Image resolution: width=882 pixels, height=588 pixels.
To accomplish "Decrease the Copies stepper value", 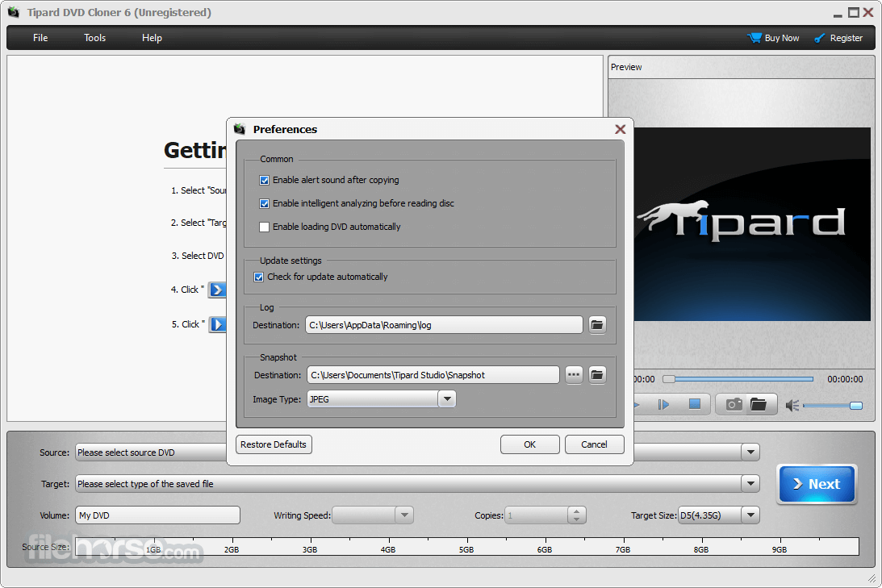I will [576, 519].
